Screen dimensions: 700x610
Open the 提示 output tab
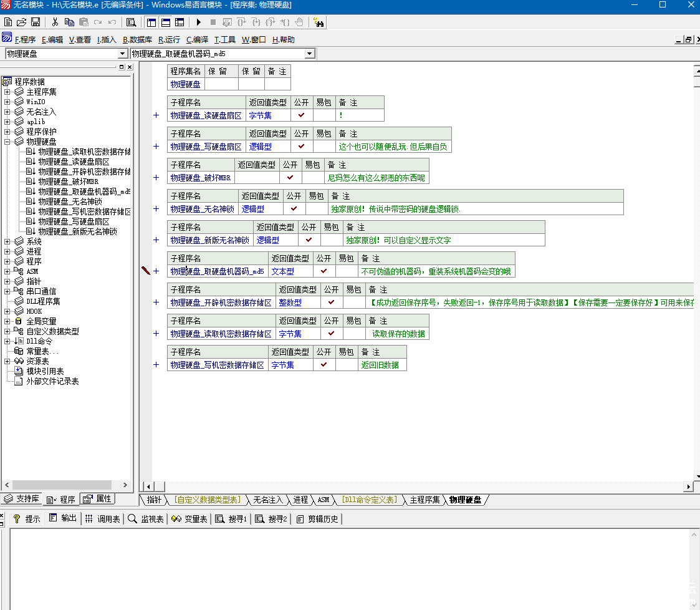pyautogui.click(x=27, y=519)
